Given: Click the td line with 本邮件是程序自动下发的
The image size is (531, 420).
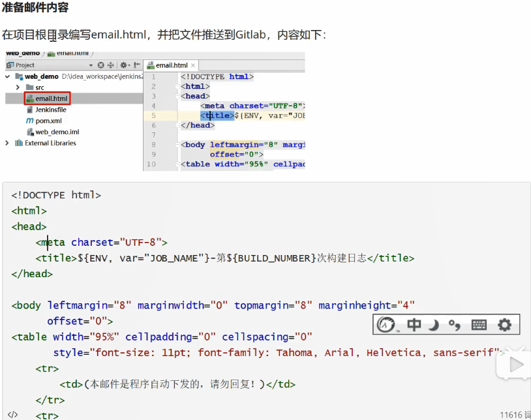Looking at the screenshot, I should click(x=177, y=384).
